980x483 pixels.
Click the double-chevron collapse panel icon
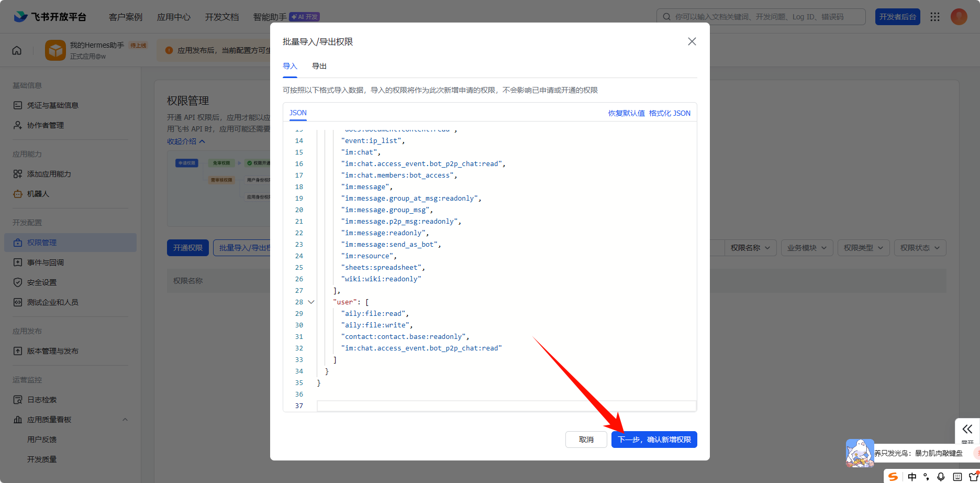click(967, 429)
